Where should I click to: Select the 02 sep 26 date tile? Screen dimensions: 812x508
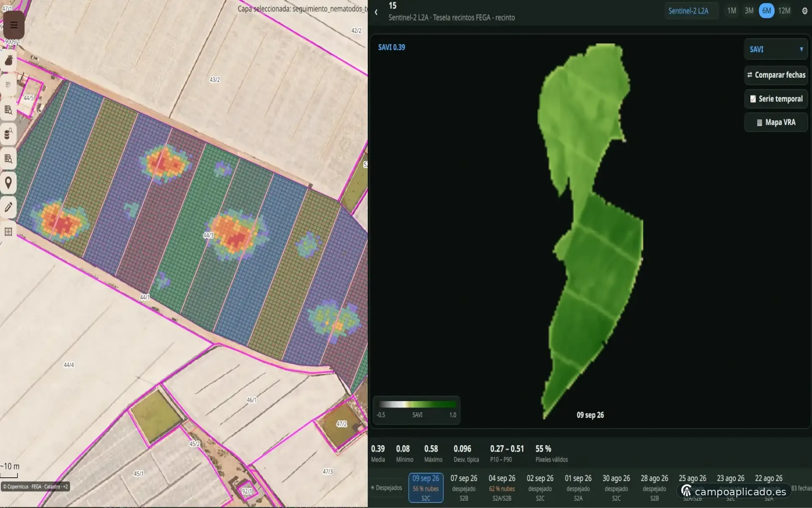(540, 488)
